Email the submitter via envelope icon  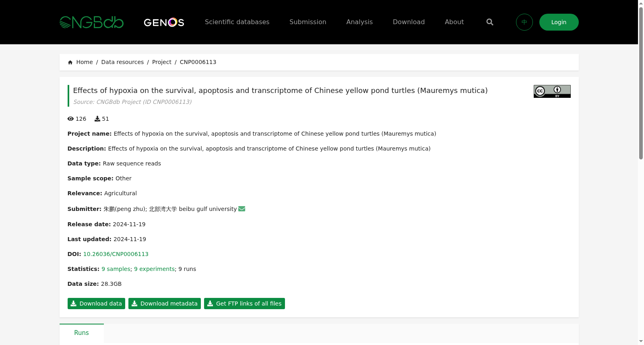point(242,209)
